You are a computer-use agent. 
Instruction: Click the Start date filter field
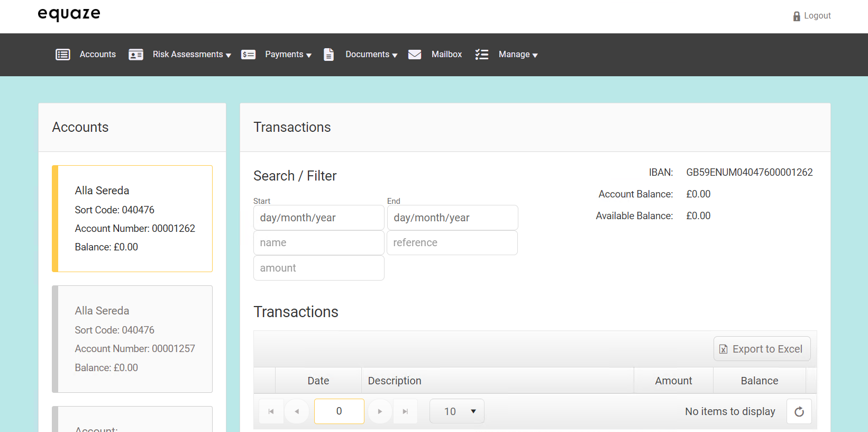pos(318,218)
